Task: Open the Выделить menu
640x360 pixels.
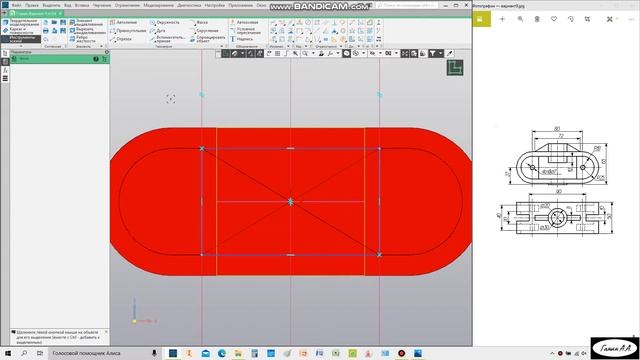Action: coord(51,5)
